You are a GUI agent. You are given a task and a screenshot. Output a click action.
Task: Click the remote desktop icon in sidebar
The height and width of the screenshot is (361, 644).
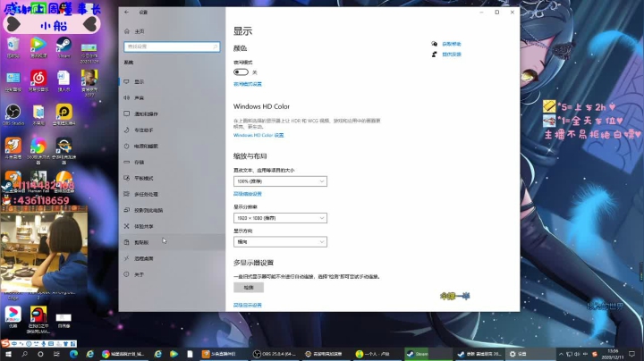click(x=126, y=258)
